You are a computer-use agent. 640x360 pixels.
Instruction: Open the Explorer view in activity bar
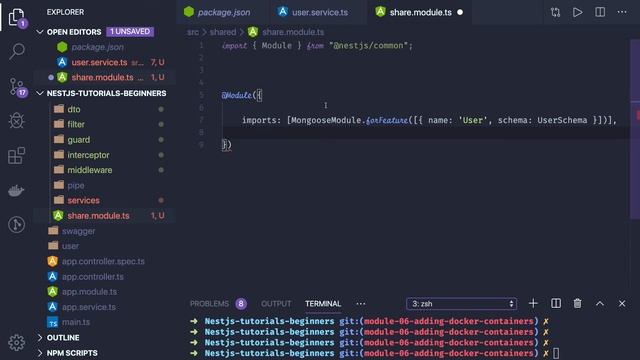16,18
